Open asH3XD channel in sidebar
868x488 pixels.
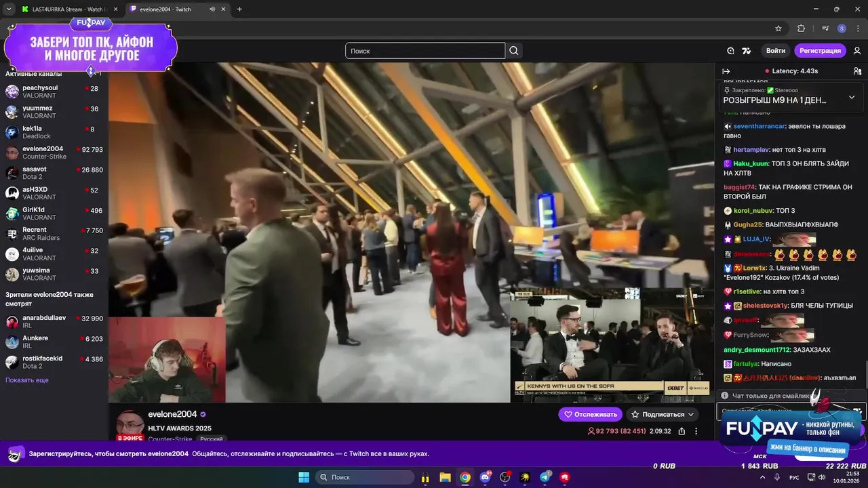point(54,193)
